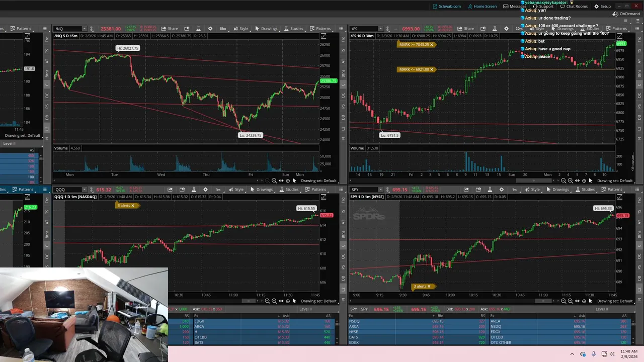Open the Studies menu in QQQ chart
The width and height of the screenshot is (644, 362).
coord(289,190)
